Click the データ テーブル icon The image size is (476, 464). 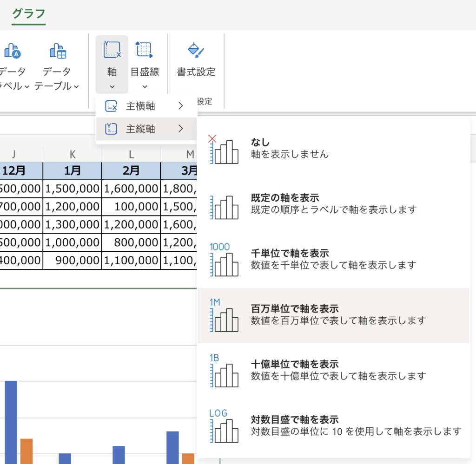(x=58, y=51)
